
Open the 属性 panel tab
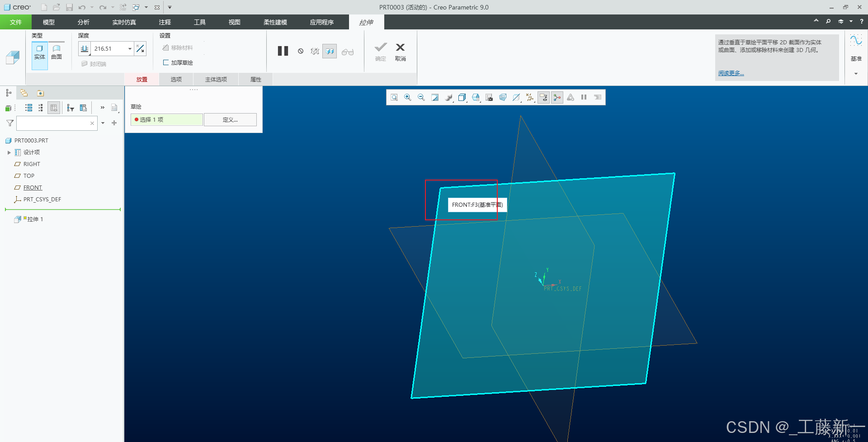[256, 79]
